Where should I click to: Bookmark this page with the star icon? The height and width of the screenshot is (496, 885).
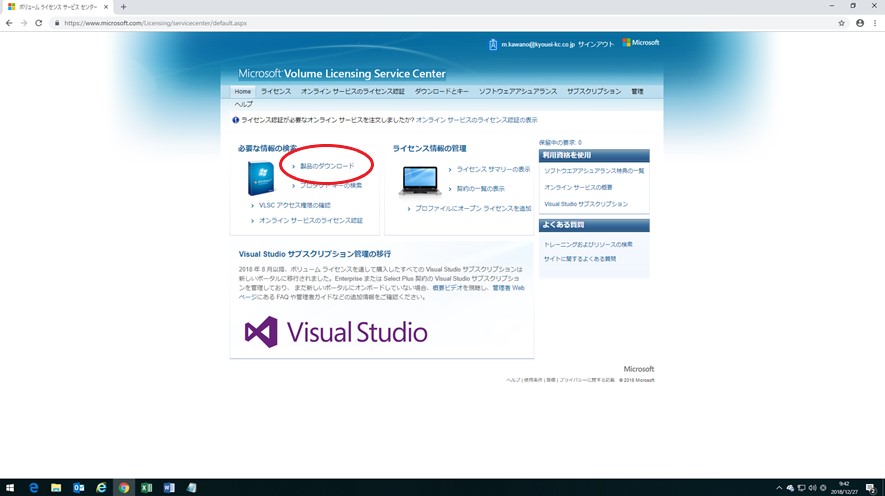[x=842, y=23]
